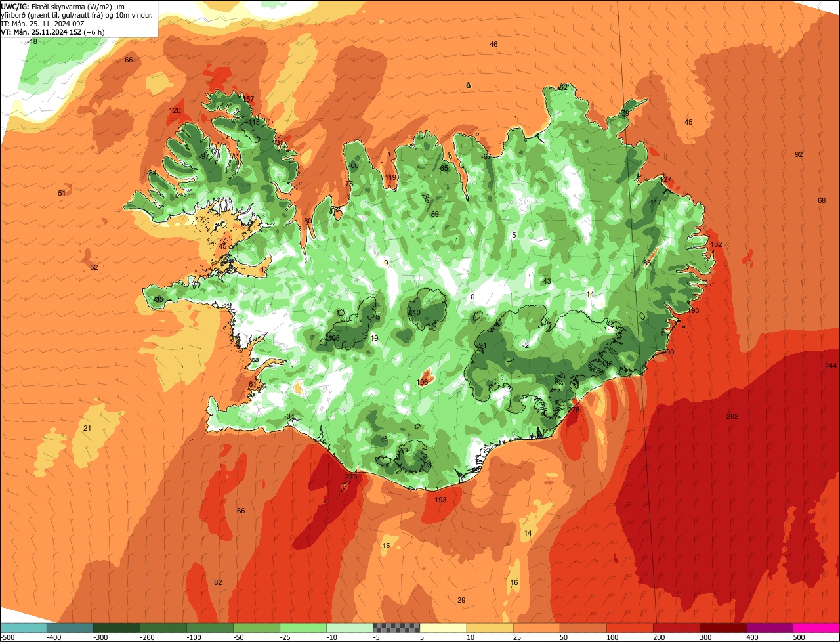Select the yellow-orange swatch between 10 and 25
This screenshot has height=642, width=840.
point(490,628)
